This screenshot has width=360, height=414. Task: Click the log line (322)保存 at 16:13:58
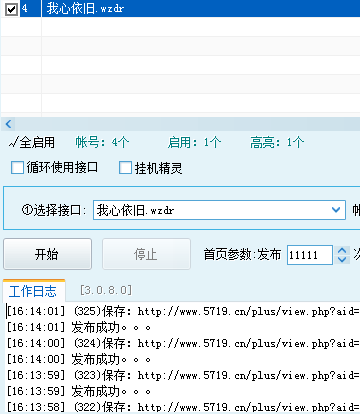click(183, 407)
